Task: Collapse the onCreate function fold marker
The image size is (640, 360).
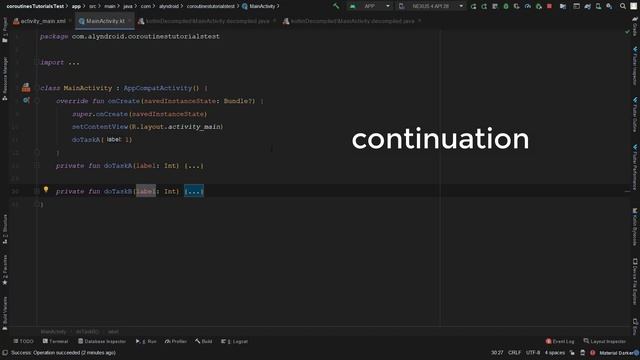Action: coord(37,101)
